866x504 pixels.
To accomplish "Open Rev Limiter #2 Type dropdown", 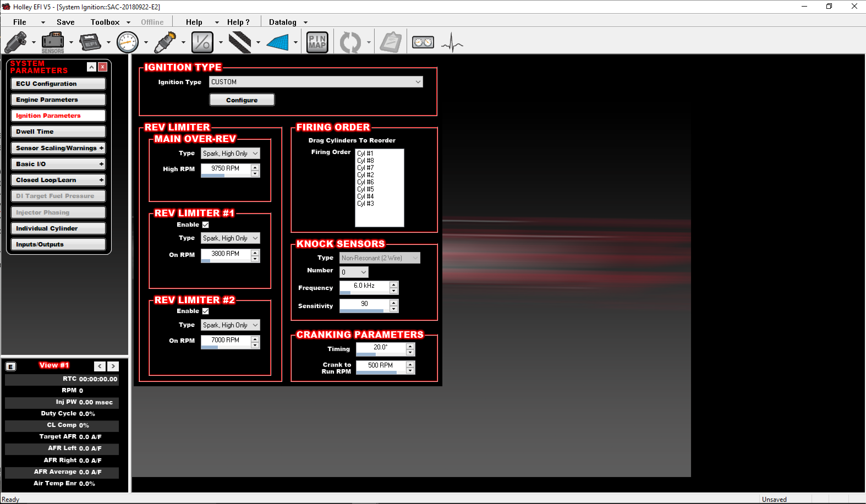I will (230, 325).
